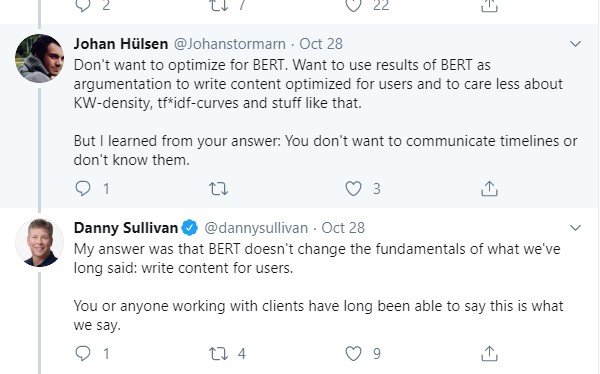Viewport: 600px width, 374px height.
Task: Open more options chevron on Johan's tweet
Action: click(575, 44)
